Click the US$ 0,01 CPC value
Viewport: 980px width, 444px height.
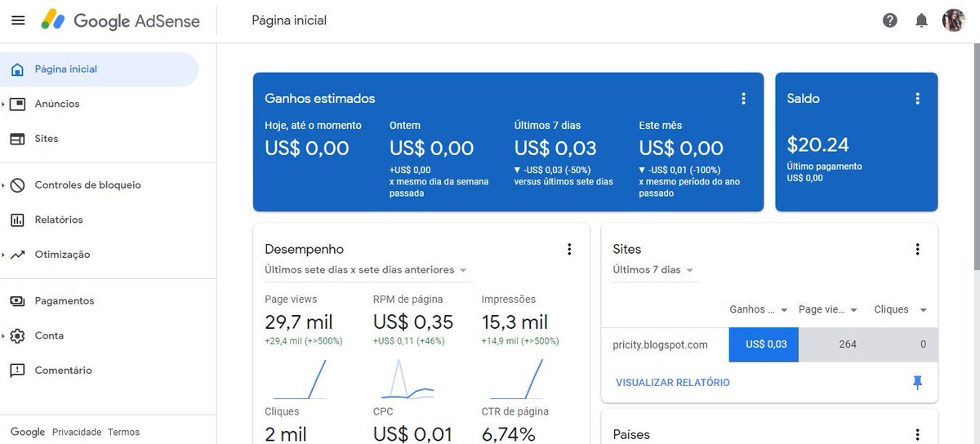pyautogui.click(x=411, y=434)
